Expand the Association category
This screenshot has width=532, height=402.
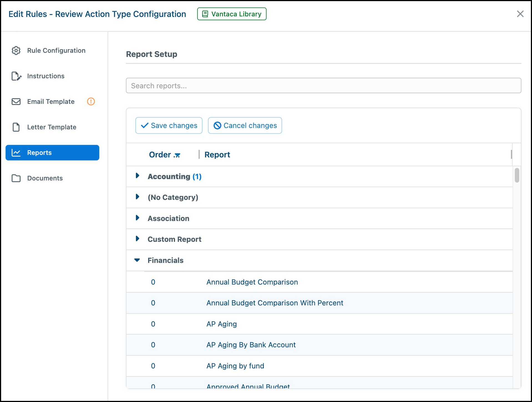coord(137,218)
